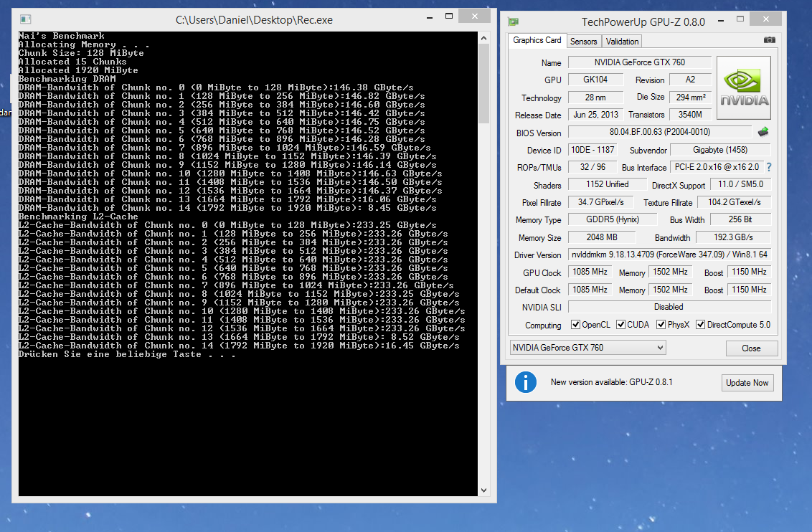812x532 pixels.
Task: Click the GPU-Z title bar app icon
Action: 513,22
